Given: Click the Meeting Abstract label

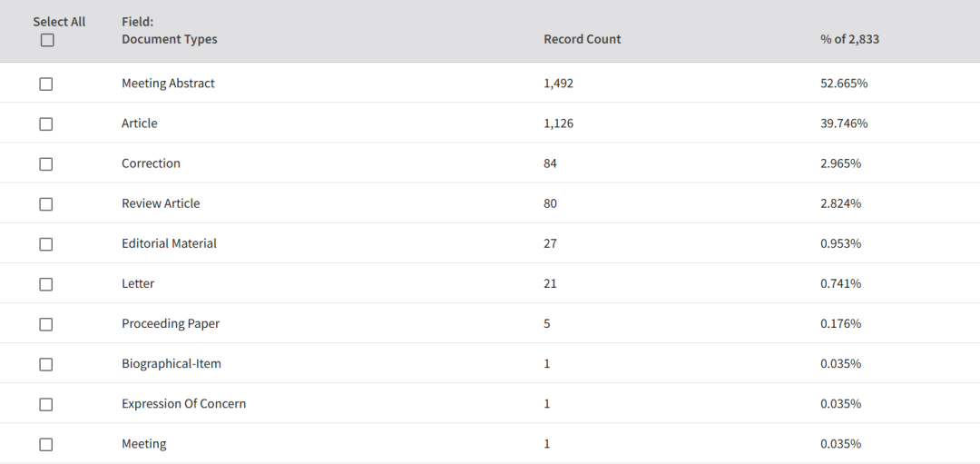Looking at the screenshot, I should [x=168, y=84].
